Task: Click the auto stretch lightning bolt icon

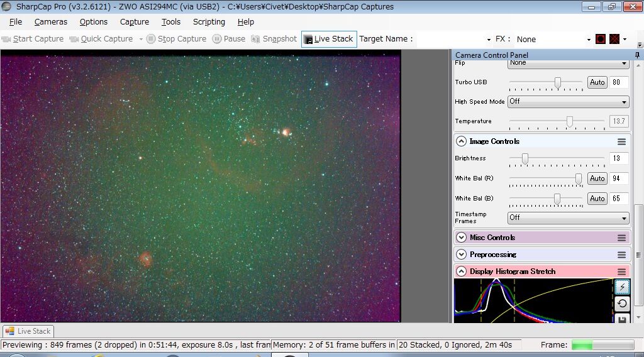Action: pos(621,287)
